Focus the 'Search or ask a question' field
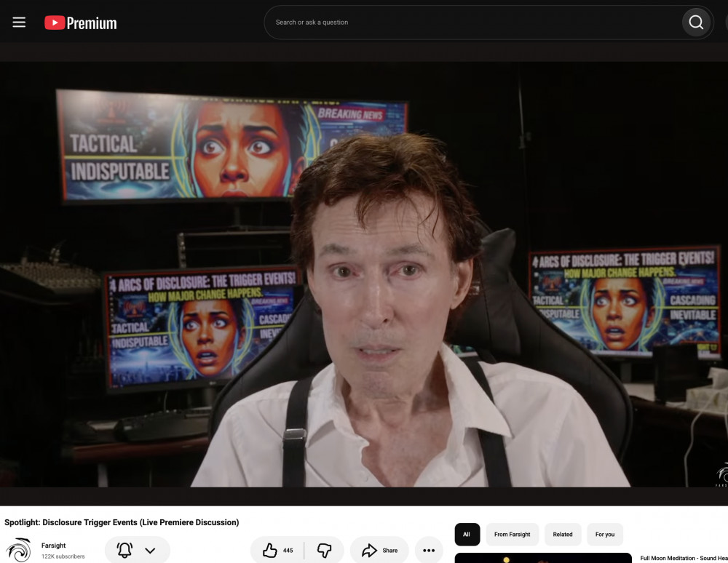 click(472, 23)
